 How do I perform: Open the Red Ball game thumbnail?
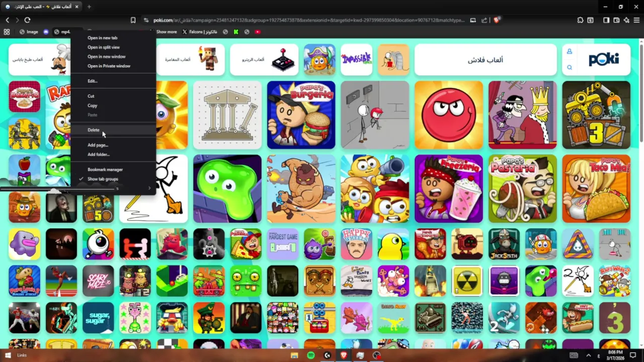tap(449, 115)
